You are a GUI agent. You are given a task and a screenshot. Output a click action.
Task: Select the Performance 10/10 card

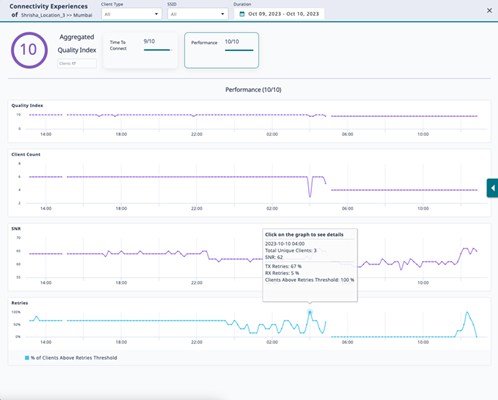[221, 50]
